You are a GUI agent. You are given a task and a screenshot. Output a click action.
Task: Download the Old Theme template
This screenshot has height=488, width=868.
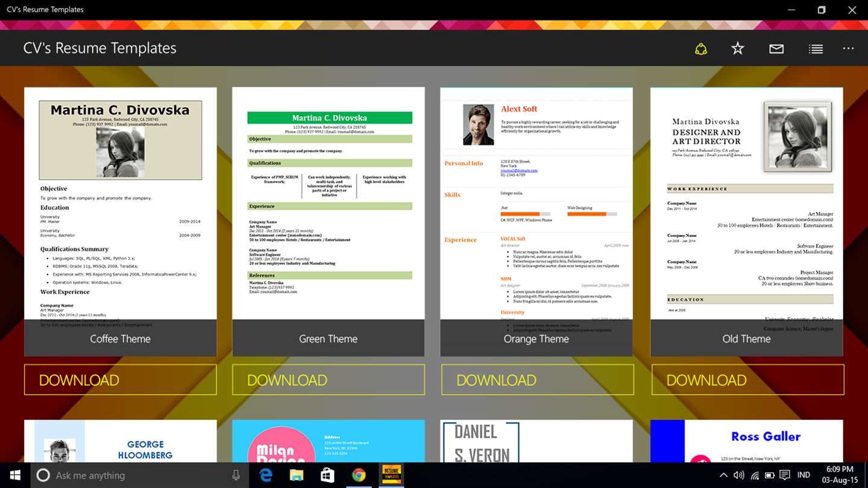[747, 380]
